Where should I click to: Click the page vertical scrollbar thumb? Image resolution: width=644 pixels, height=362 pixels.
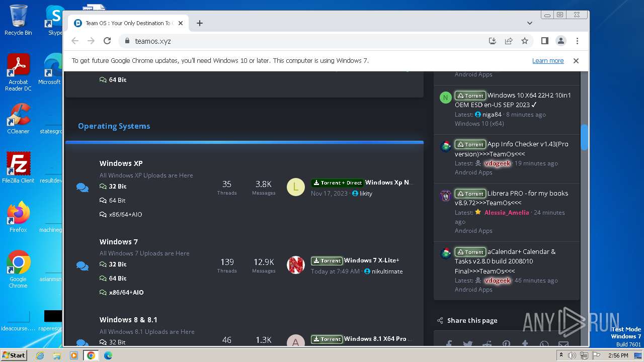click(x=584, y=137)
